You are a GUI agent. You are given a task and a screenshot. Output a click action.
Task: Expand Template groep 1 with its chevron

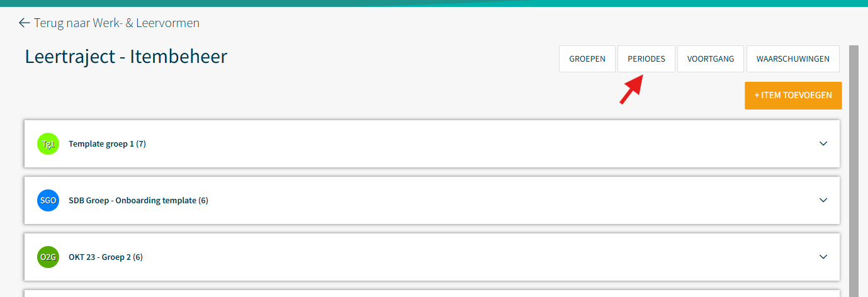tap(823, 143)
